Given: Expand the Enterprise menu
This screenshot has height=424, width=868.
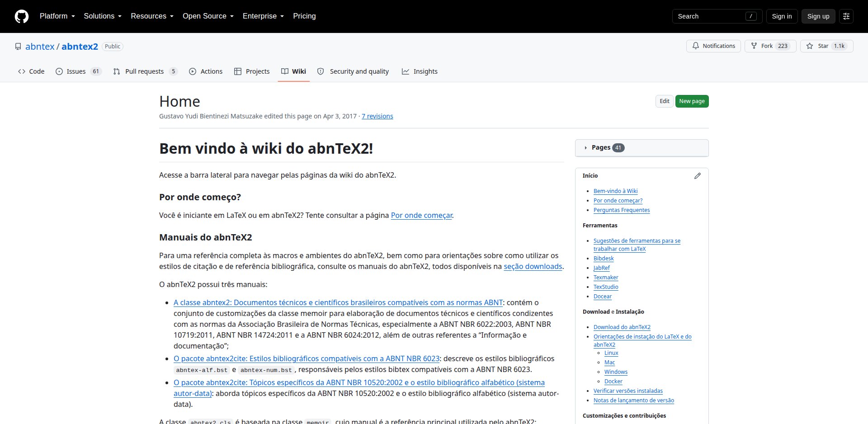Looking at the screenshot, I should coord(263,16).
